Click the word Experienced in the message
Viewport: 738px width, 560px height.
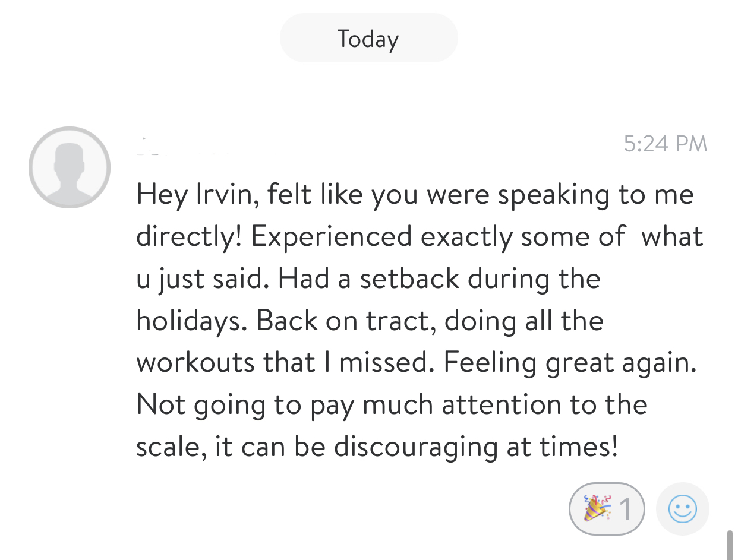point(331,237)
